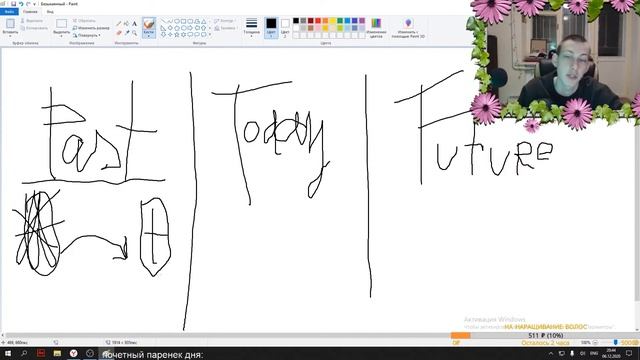The image size is (640, 360).
Task: Click the zoom slider handle in status bar
Action: coord(616,342)
